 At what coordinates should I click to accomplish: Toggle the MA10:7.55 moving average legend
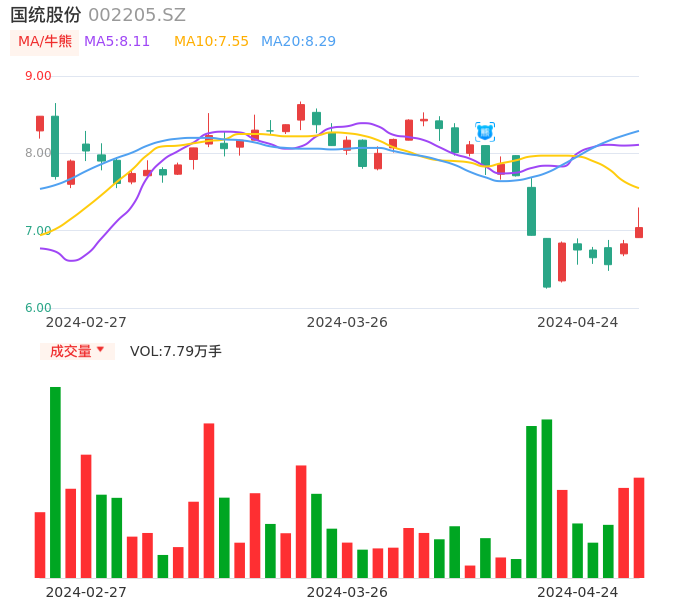211,42
